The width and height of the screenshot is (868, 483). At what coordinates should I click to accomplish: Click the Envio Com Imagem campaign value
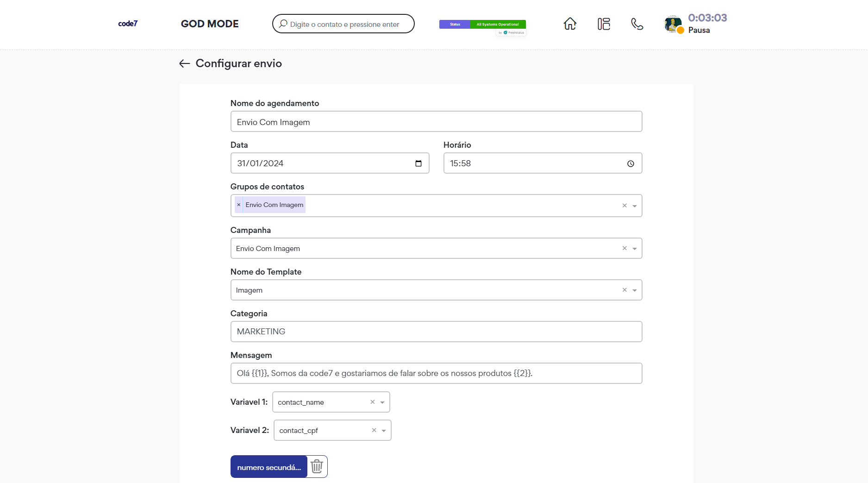click(x=268, y=249)
